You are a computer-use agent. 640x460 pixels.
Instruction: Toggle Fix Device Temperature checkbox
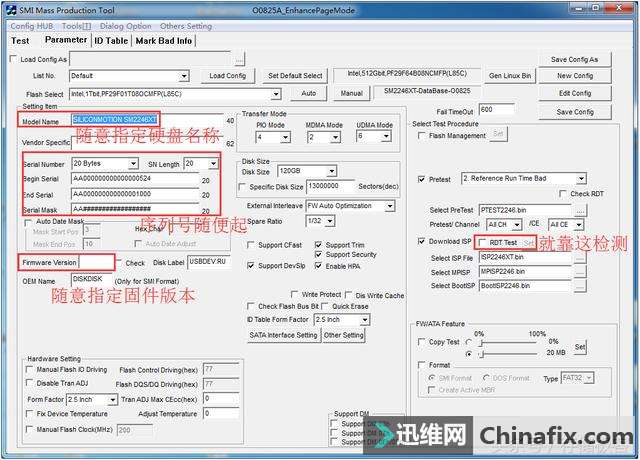point(29,414)
